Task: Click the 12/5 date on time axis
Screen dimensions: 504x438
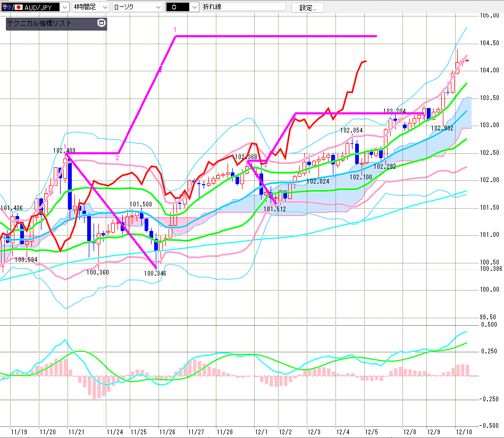Action: pos(371,432)
